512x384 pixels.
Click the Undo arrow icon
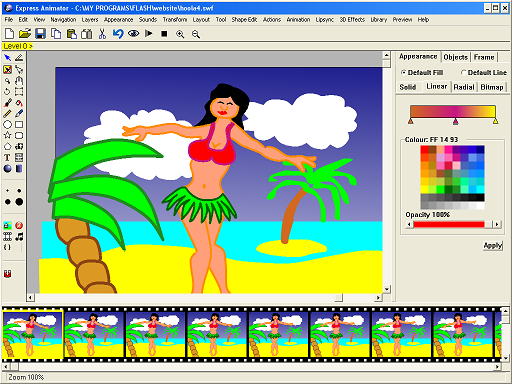tap(118, 34)
